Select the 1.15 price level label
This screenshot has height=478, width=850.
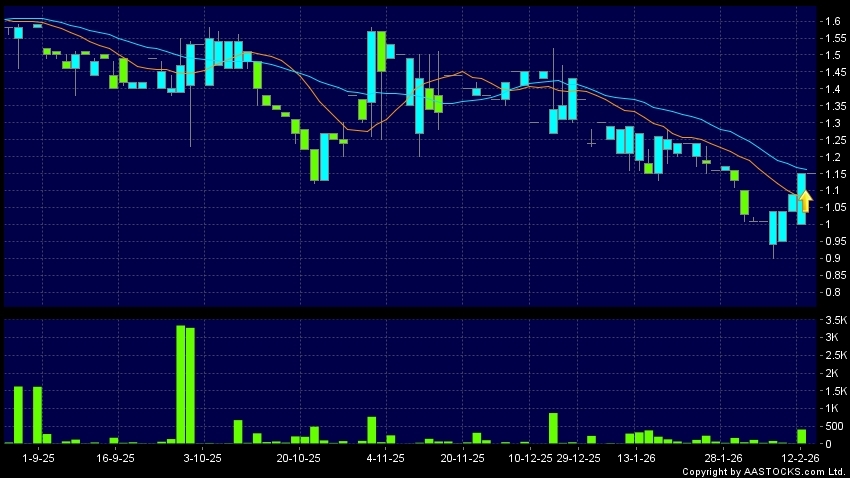tap(831, 173)
